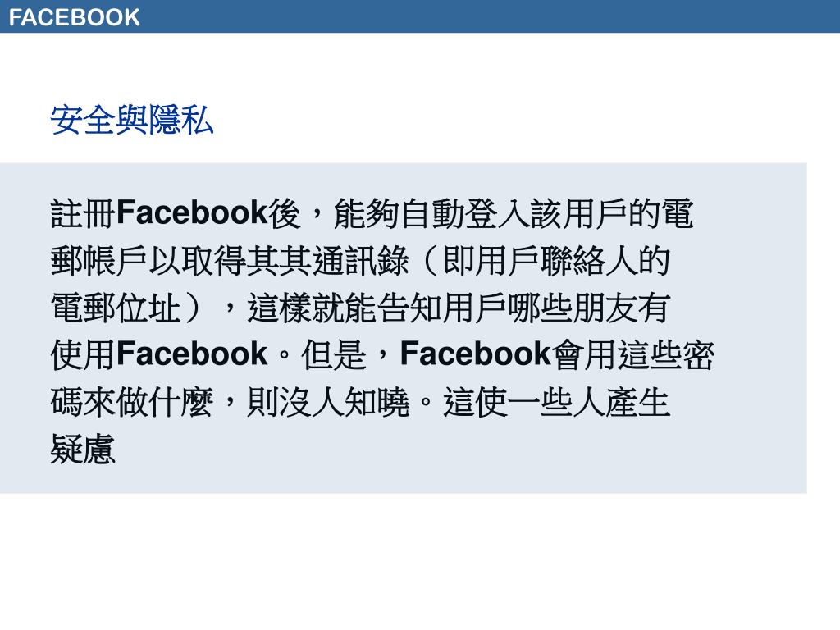Click the final word 疑慮
Viewport: 840px width, 630px height.
coord(83,449)
